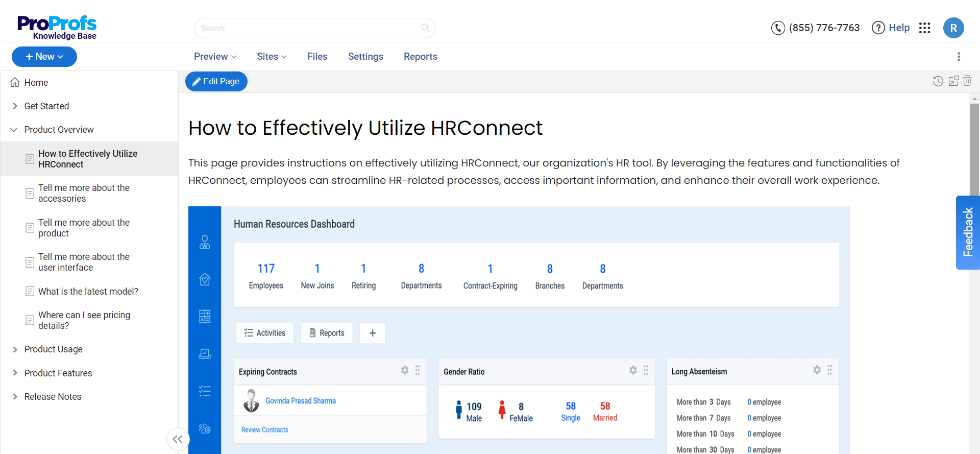980x454 pixels.
Task: Click the laptop check icon in dashboard sidebar
Action: coord(205,354)
